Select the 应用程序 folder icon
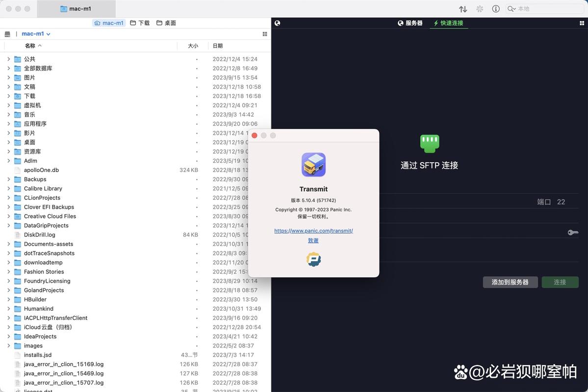 (18, 124)
